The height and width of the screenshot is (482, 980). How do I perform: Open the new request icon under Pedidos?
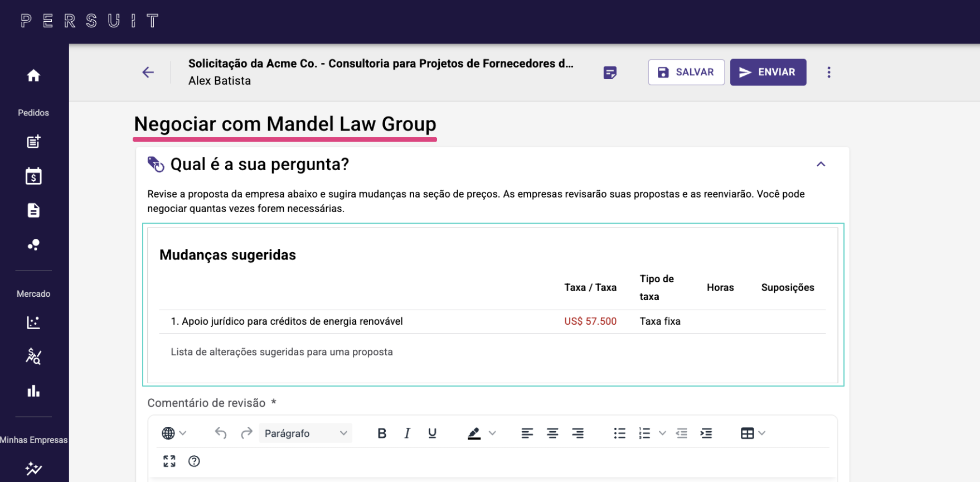(x=33, y=142)
